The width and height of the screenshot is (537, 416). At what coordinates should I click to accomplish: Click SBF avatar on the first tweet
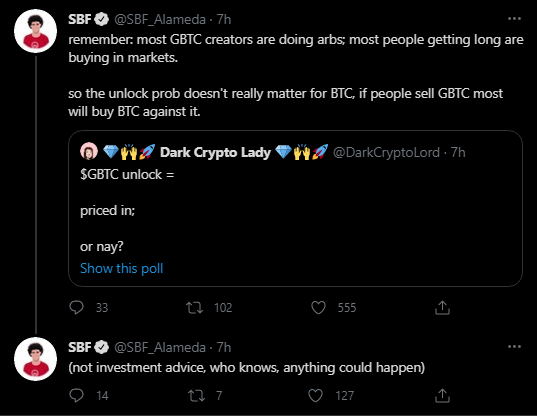[35, 31]
